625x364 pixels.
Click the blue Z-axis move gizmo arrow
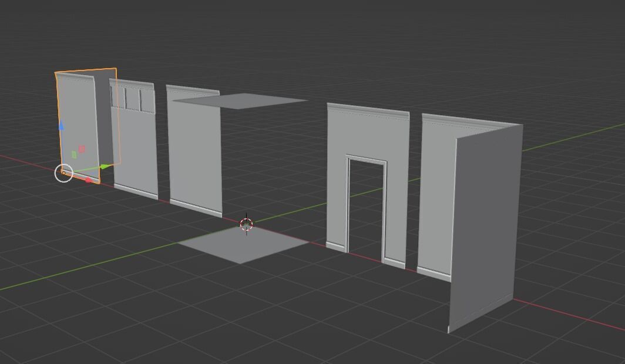61,126
